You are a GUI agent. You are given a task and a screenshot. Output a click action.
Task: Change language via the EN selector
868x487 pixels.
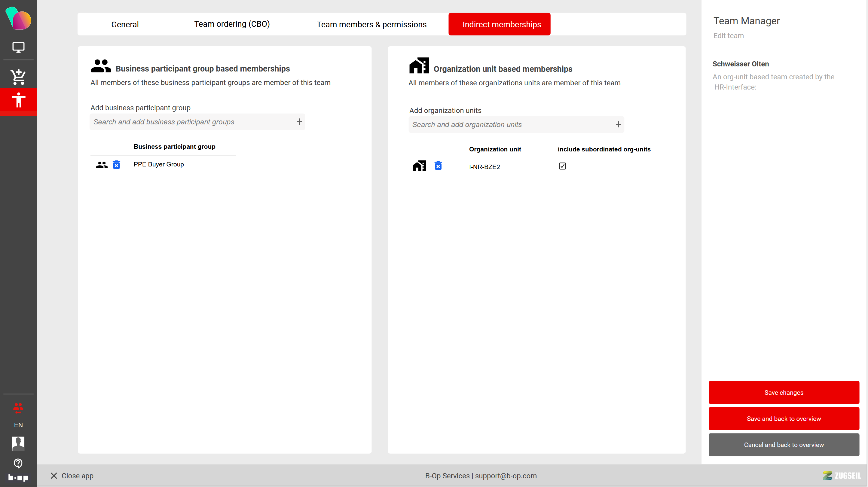pos(18,425)
